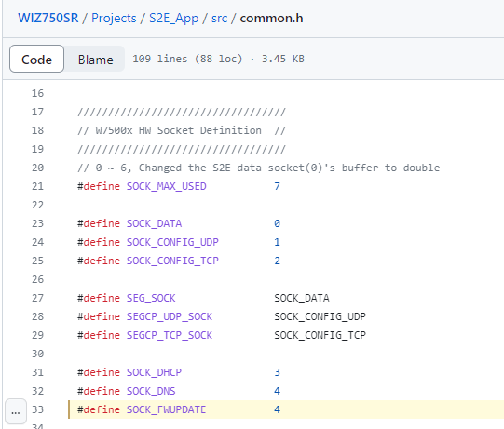Click the comment about S2E data socket buffer
The width and height of the screenshot is (504, 429).
(x=259, y=168)
